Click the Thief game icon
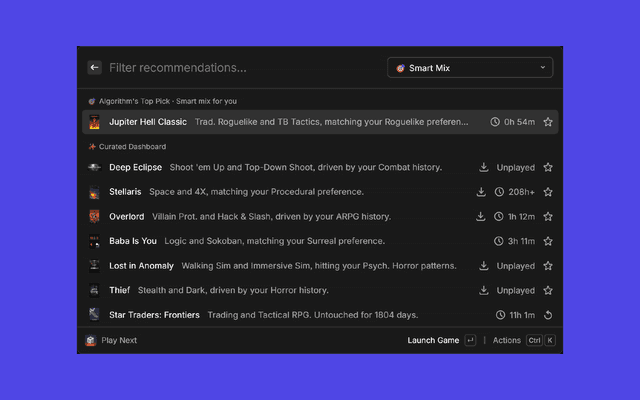Viewport: 640px width, 400px height. tap(94, 290)
